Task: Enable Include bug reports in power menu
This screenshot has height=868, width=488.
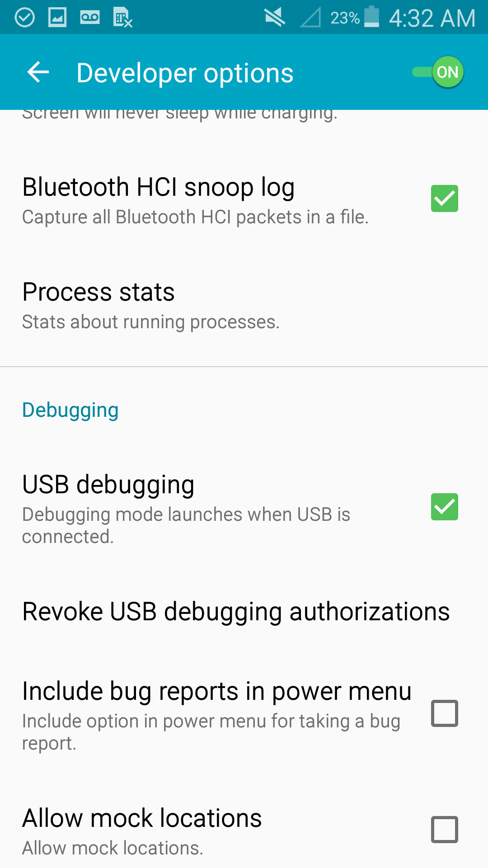Action: click(x=444, y=713)
